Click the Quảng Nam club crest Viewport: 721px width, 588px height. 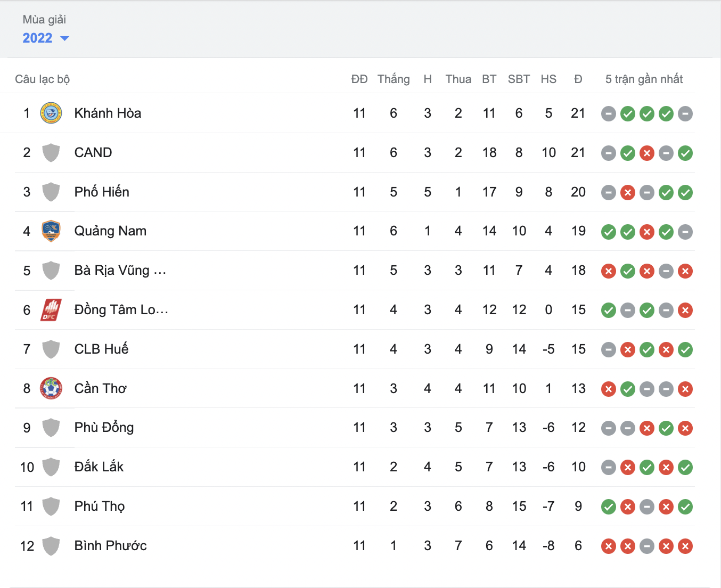point(51,231)
